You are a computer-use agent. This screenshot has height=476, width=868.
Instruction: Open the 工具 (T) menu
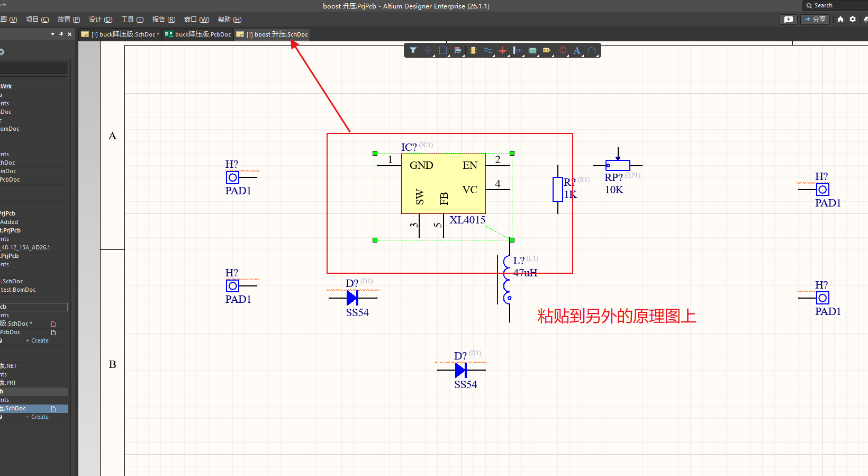pos(132,20)
